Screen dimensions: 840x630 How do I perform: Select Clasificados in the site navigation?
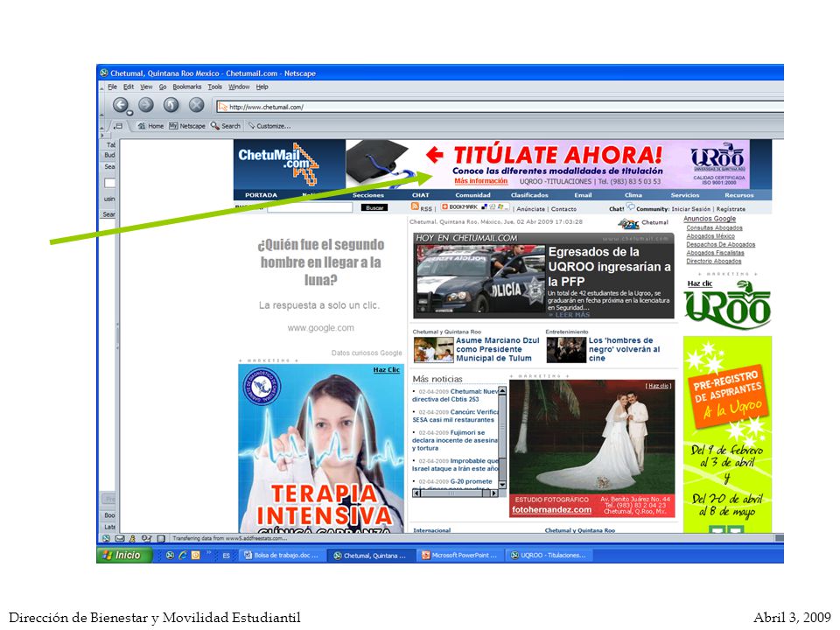coord(529,195)
